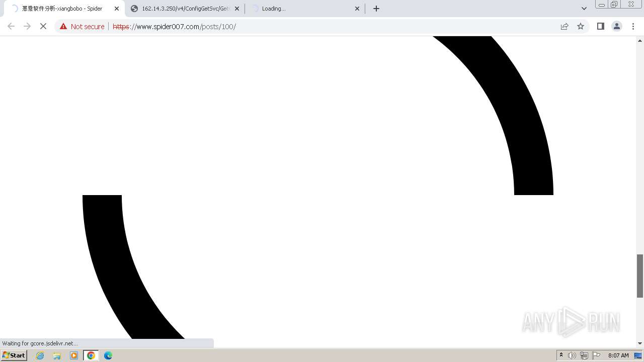Share this page icon

click(565, 26)
